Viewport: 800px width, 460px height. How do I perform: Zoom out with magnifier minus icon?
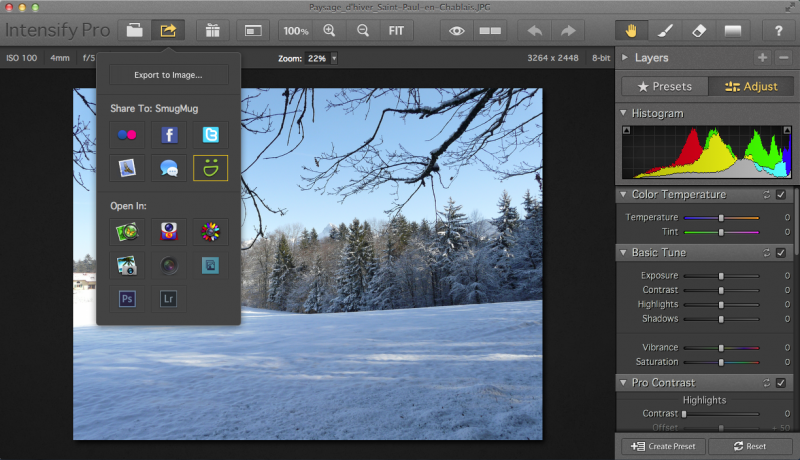click(363, 31)
